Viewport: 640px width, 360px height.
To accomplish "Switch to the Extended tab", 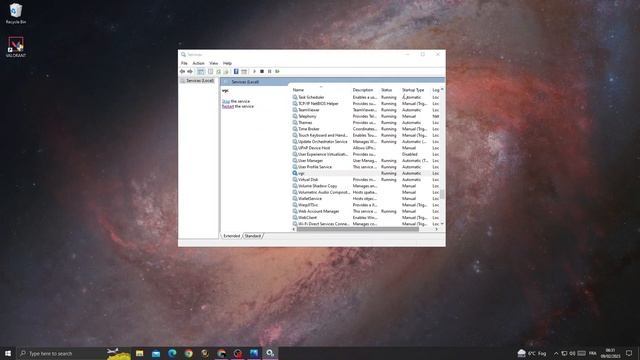I will [231, 236].
